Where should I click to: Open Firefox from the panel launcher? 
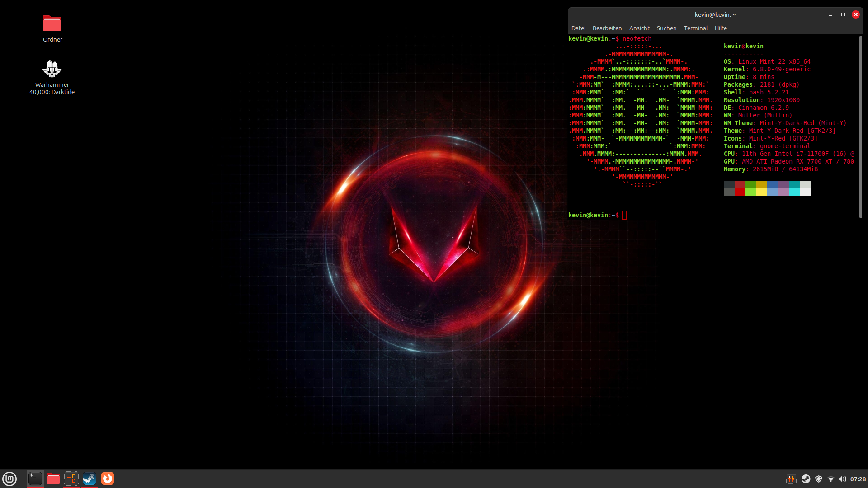108,479
